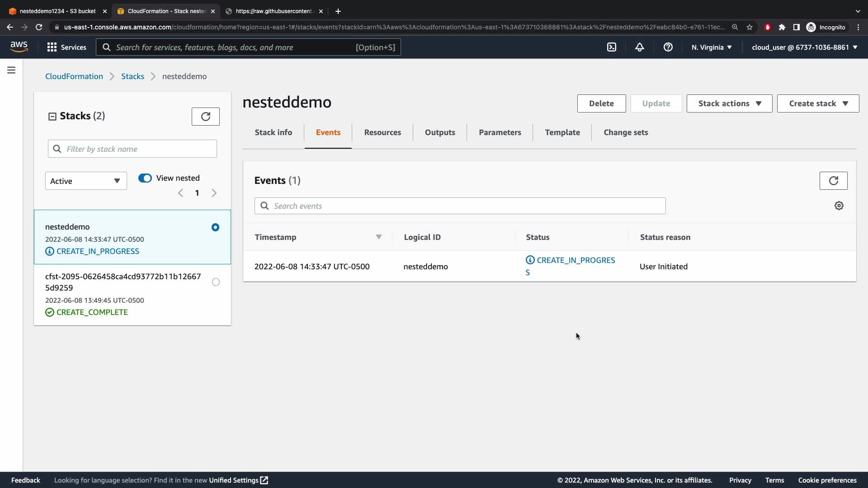Switch to the Resources tab
The image size is (868, 488).
coord(382,132)
